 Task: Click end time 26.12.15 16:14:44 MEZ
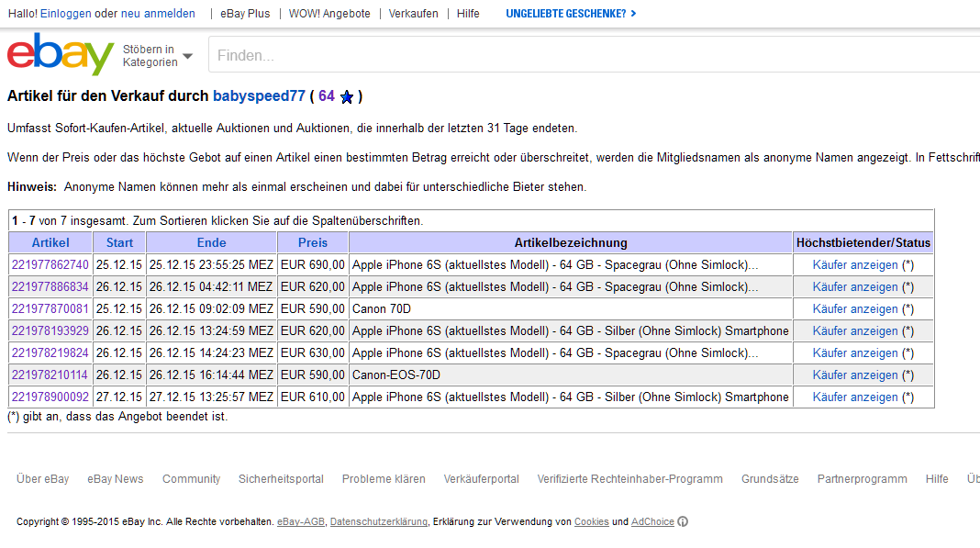tap(211, 375)
